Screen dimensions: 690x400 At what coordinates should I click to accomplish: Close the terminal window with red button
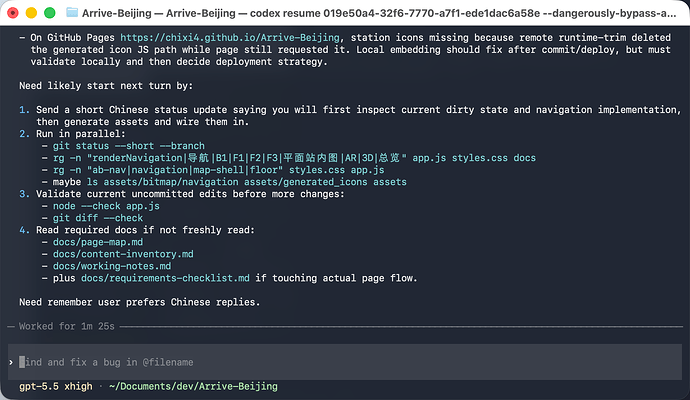[x=13, y=13]
